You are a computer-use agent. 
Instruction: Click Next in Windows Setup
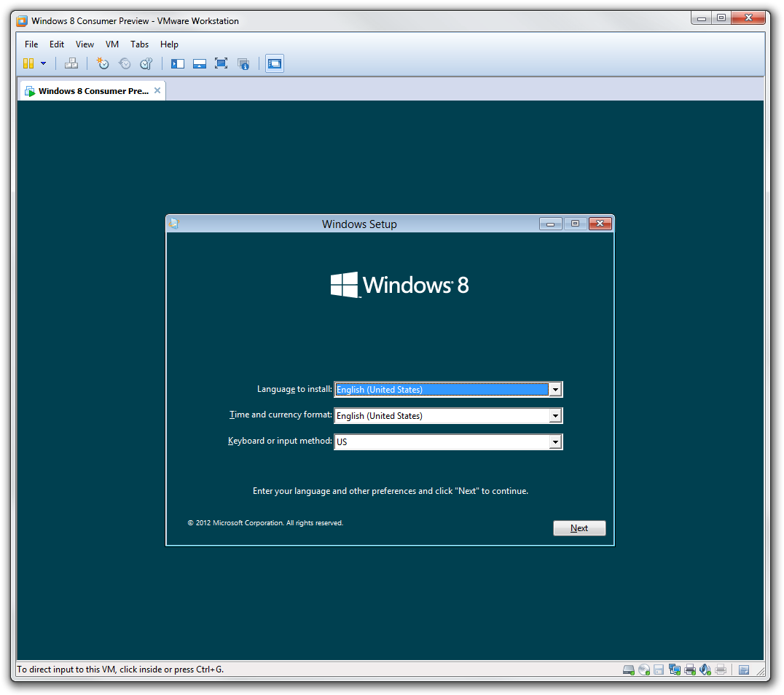(x=579, y=528)
